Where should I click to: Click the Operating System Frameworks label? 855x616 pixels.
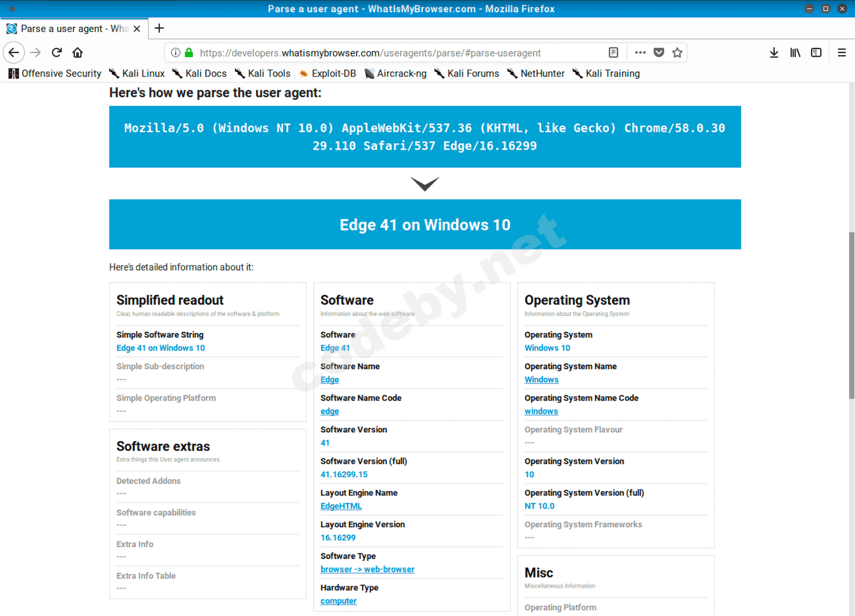click(583, 525)
